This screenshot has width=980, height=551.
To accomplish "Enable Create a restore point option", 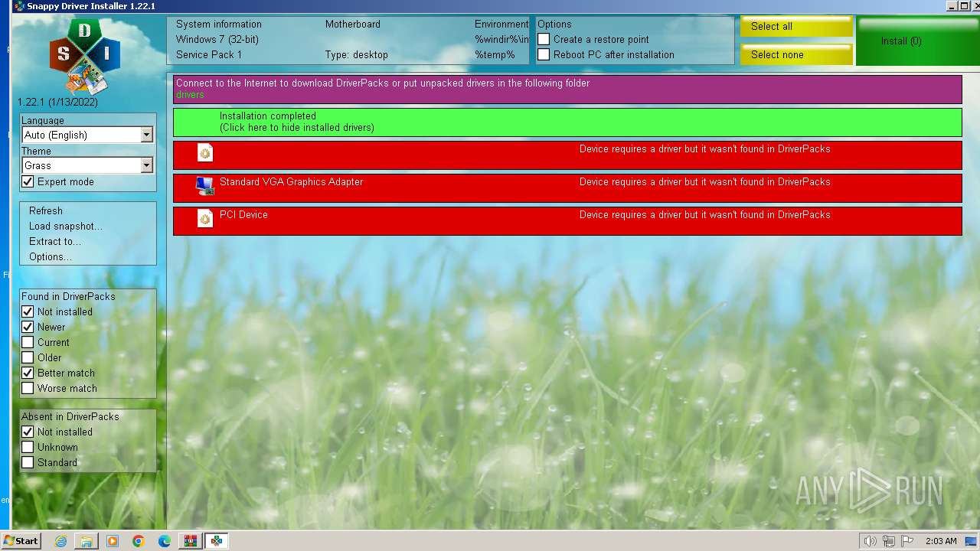I will [x=544, y=39].
